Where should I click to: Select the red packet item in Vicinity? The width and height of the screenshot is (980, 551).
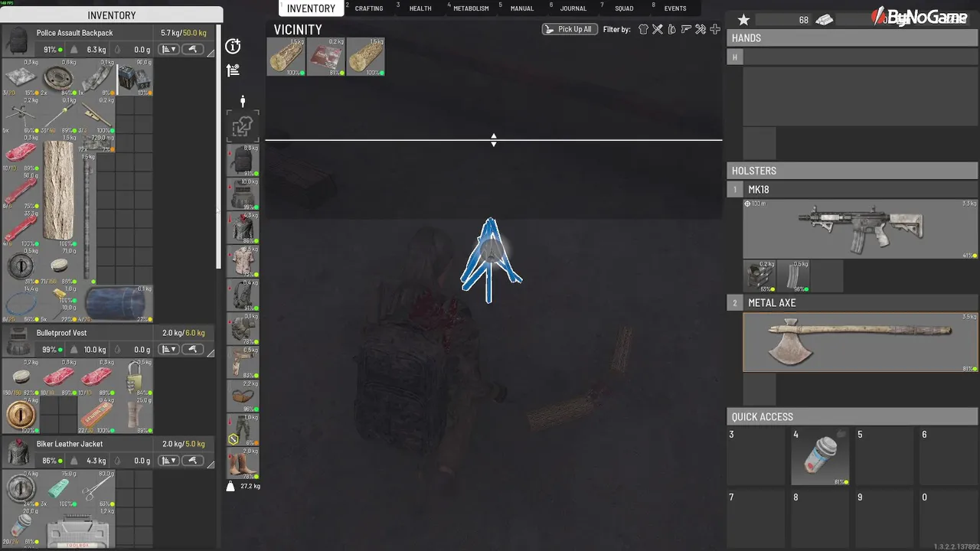coord(325,57)
